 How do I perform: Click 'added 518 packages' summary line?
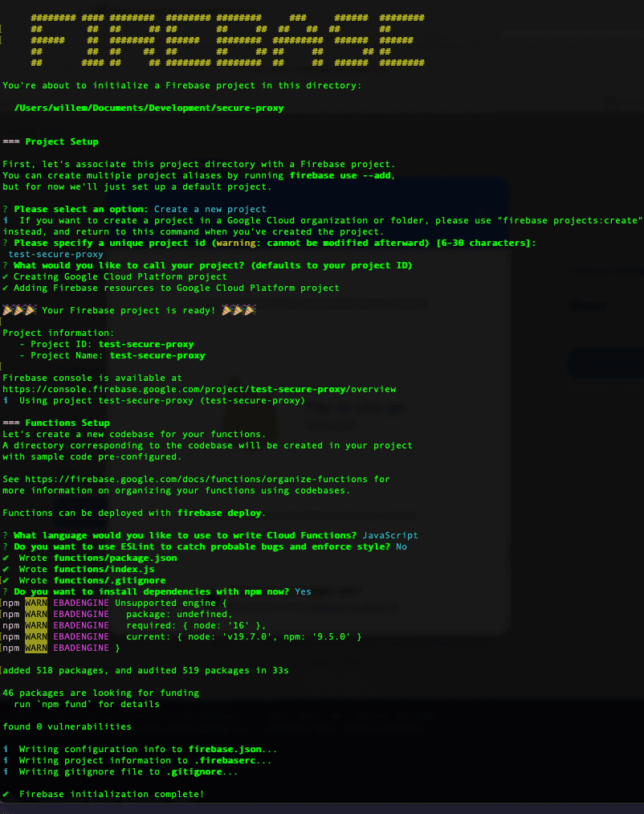(146, 671)
